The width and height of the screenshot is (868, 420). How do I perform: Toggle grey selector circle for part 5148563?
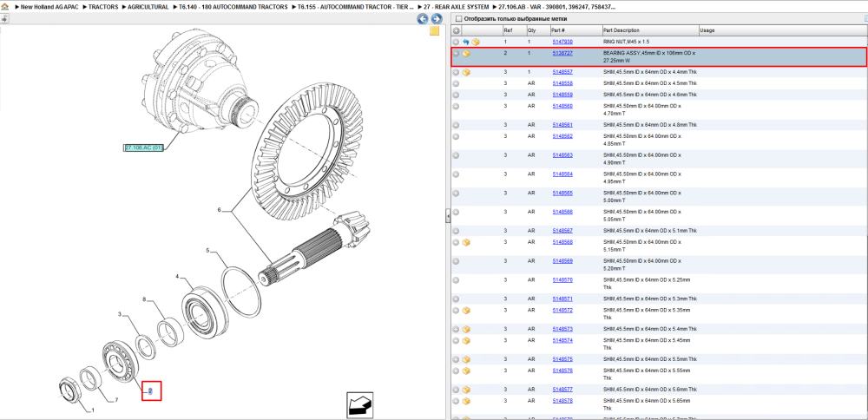pyautogui.click(x=457, y=155)
